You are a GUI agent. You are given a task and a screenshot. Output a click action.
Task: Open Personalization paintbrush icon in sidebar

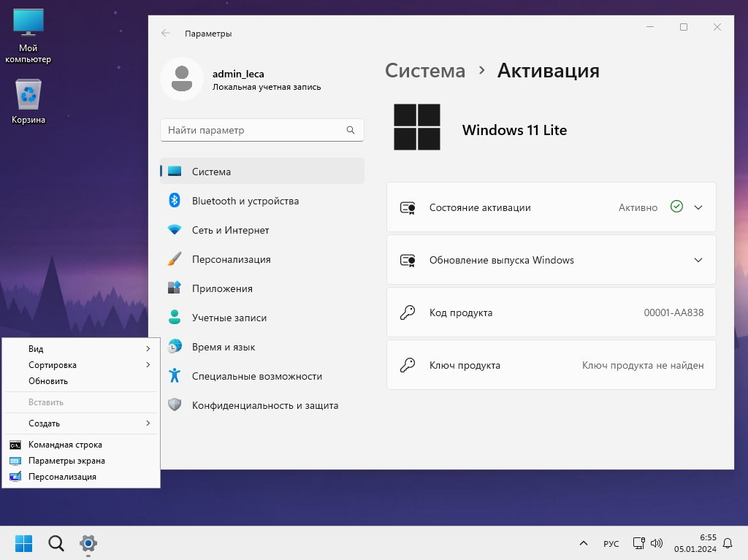175,259
